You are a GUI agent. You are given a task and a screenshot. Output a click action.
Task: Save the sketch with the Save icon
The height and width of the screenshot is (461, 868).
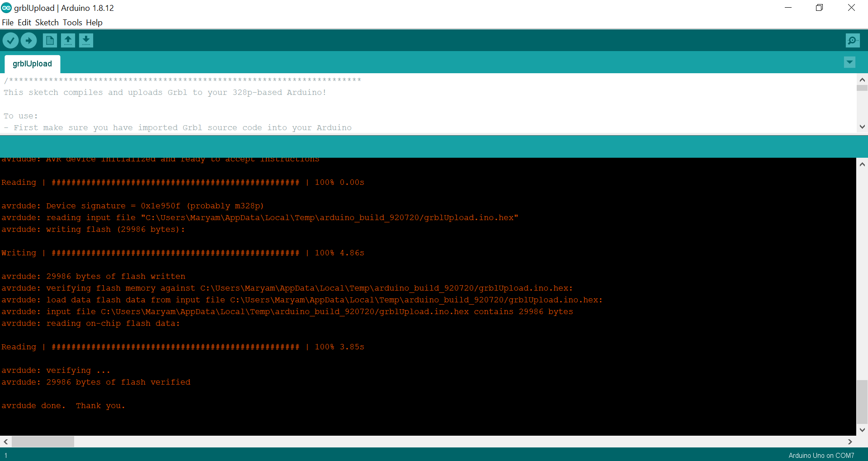pos(86,41)
